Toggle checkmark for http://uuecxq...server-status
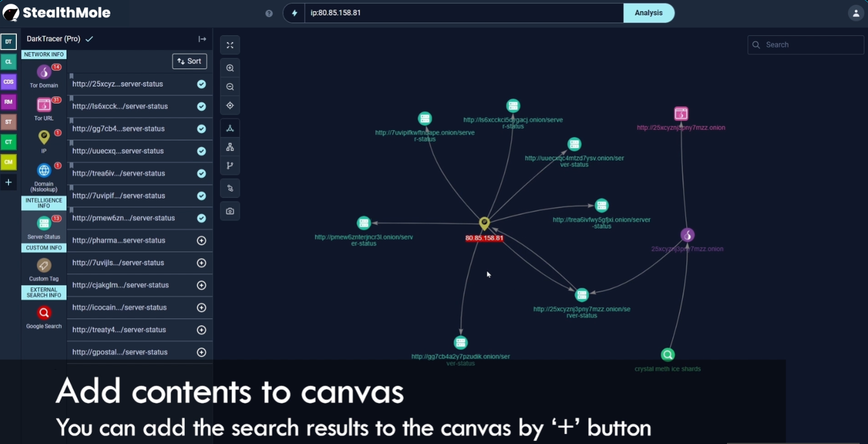This screenshot has width=868, height=444. (202, 151)
